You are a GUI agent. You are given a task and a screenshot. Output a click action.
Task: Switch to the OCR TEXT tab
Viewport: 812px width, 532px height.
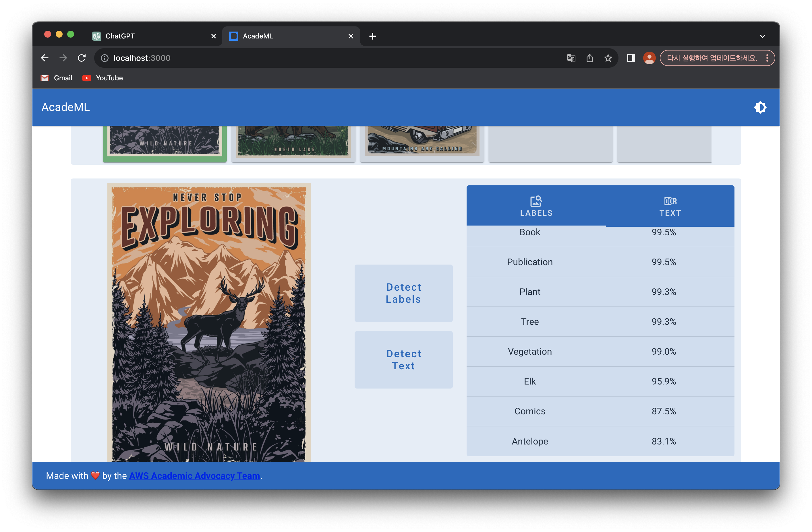click(670, 206)
